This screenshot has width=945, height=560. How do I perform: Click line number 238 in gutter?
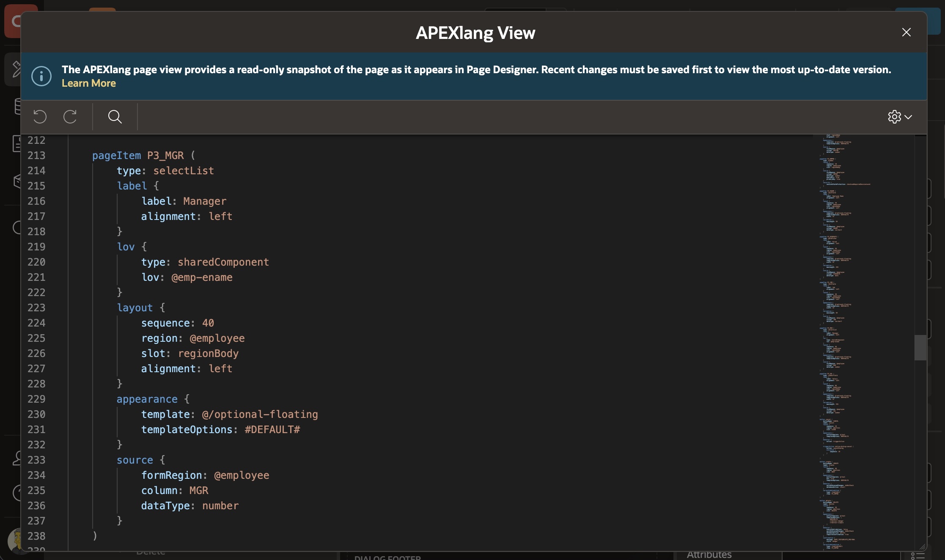pyautogui.click(x=36, y=536)
